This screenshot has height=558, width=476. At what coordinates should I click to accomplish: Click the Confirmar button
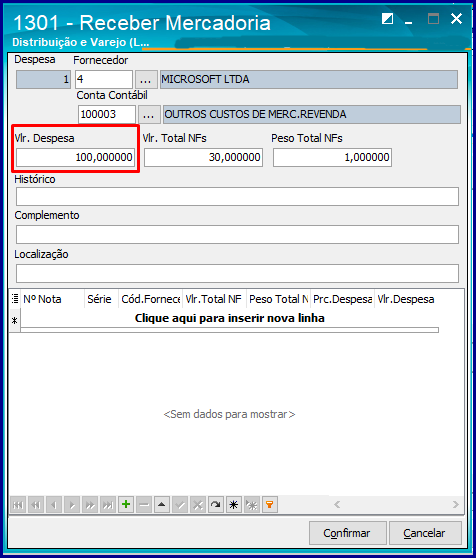point(348,533)
